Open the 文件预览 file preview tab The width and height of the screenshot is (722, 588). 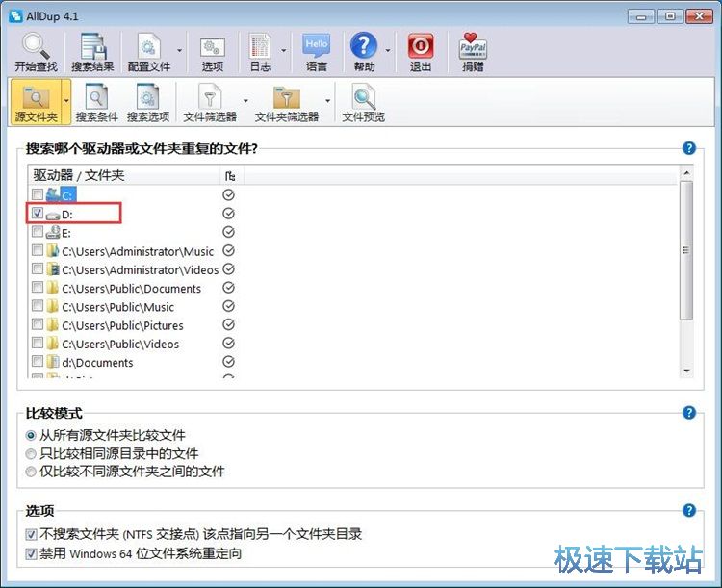[x=363, y=103]
